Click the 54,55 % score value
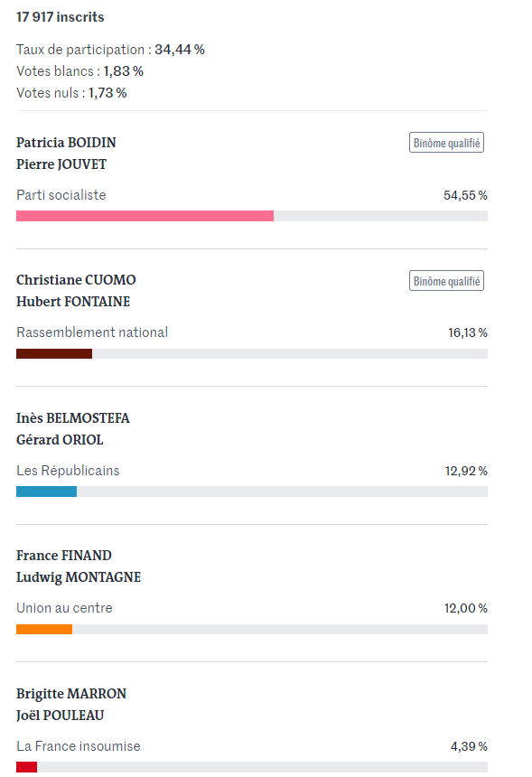 point(465,195)
